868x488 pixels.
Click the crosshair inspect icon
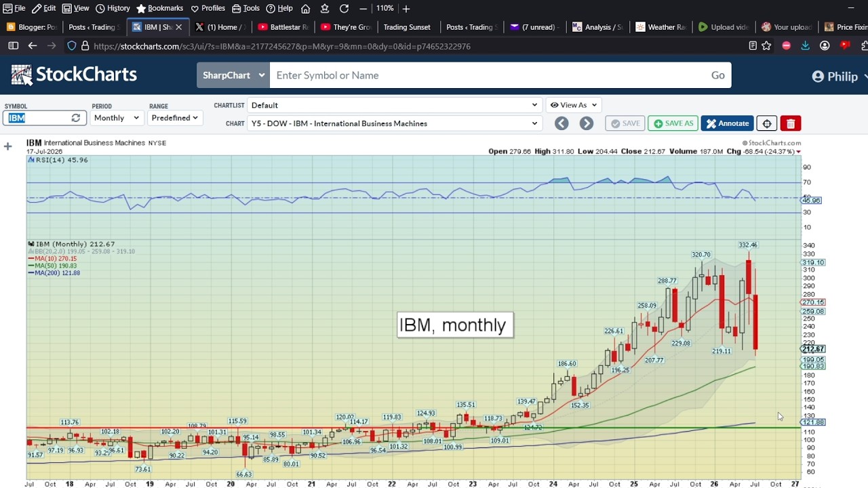click(767, 123)
